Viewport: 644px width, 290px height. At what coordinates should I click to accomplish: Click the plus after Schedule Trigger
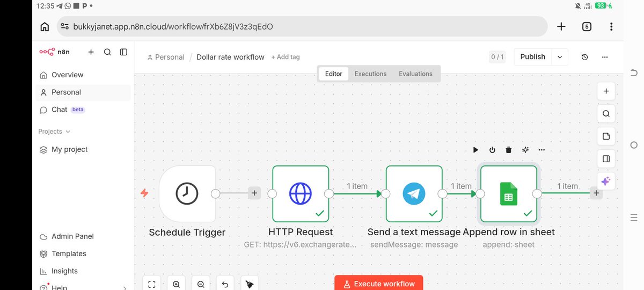[254, 193]
